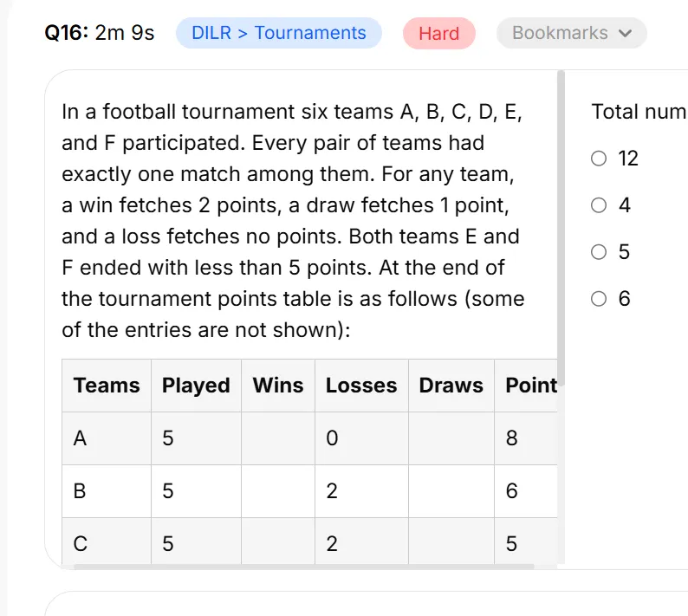The height and width of the screenshot is (616, 688).
Task: Click the Losses column header
Action: click(x=361, y=386)
